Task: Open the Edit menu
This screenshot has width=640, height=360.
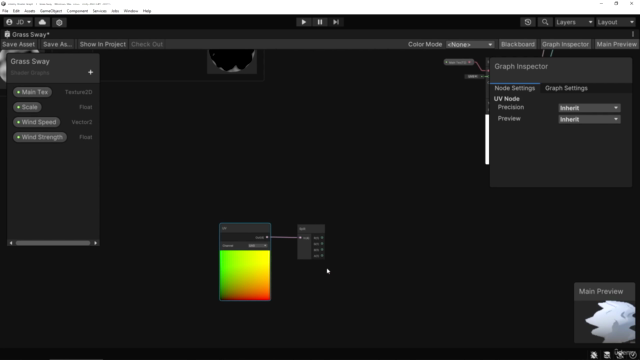Action: click(x=16, y=11)
